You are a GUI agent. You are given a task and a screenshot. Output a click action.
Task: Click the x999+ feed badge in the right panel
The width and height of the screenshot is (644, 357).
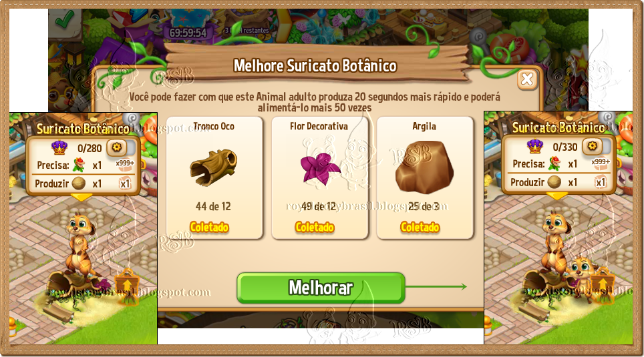click(601, 163)
